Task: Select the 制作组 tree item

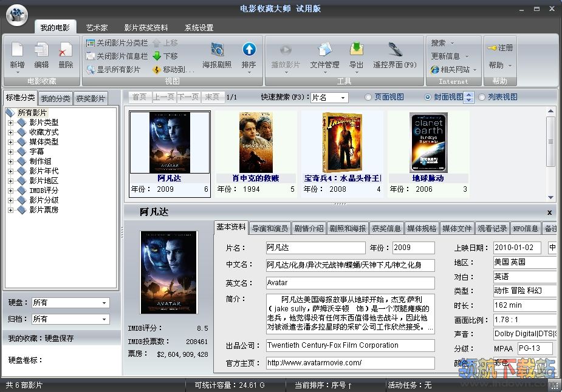Action: coord(40,161)
